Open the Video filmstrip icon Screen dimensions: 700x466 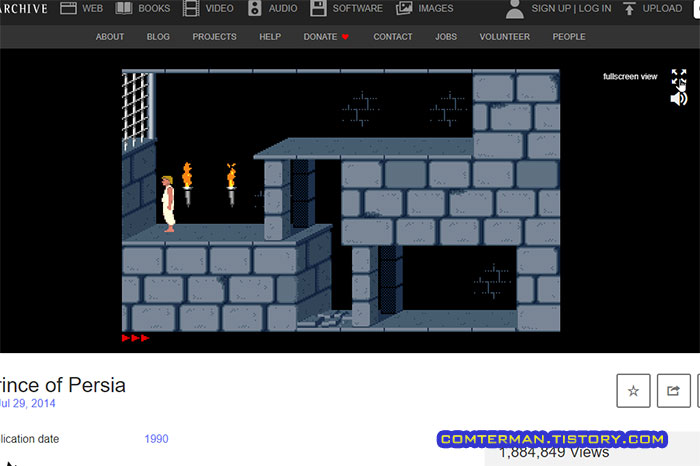(x=191, y=8)
